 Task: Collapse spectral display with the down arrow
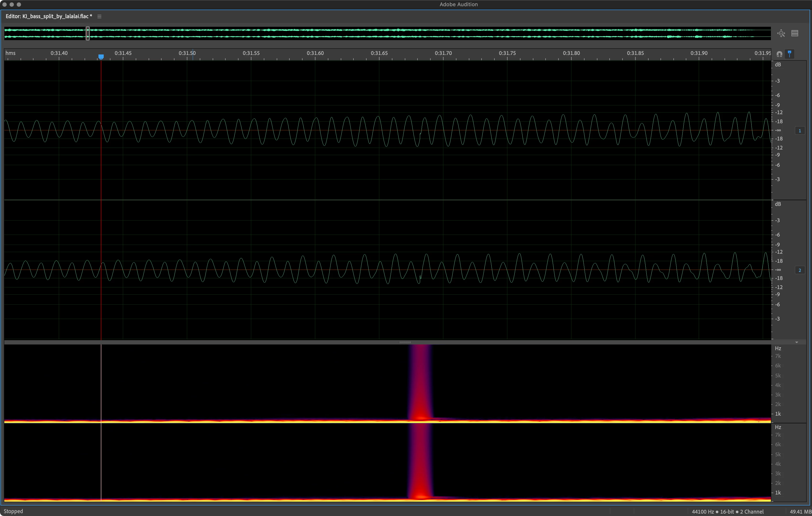click(797, 342)
